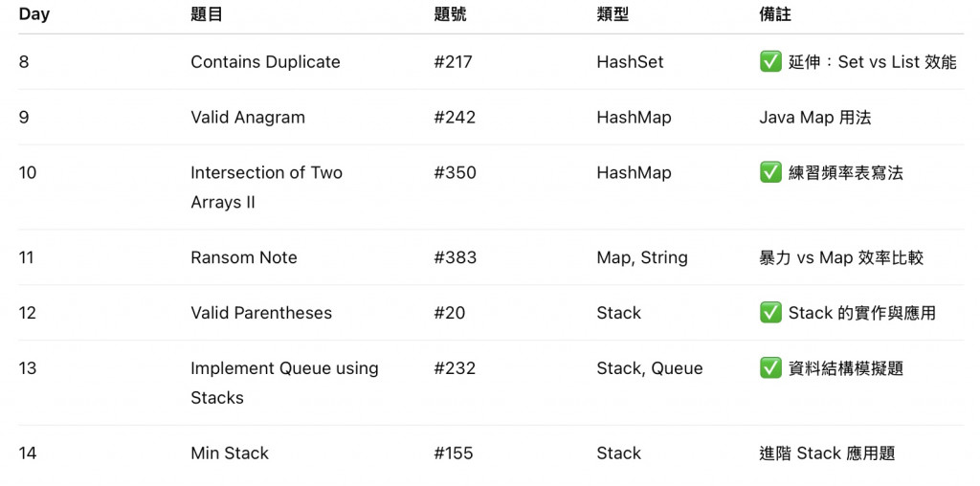This screenshot has width=980, height=486.
Task: Click the Contains Duplicate problem title
Action: [x=266, y=62]
